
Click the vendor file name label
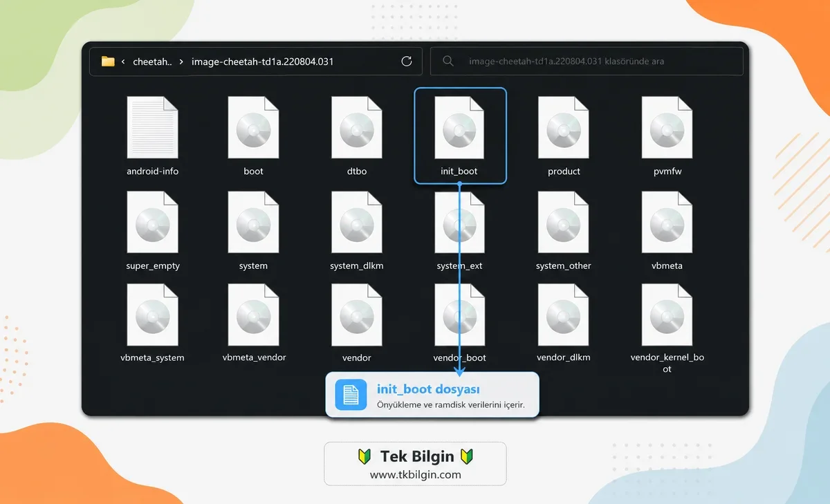click(357, 358)
